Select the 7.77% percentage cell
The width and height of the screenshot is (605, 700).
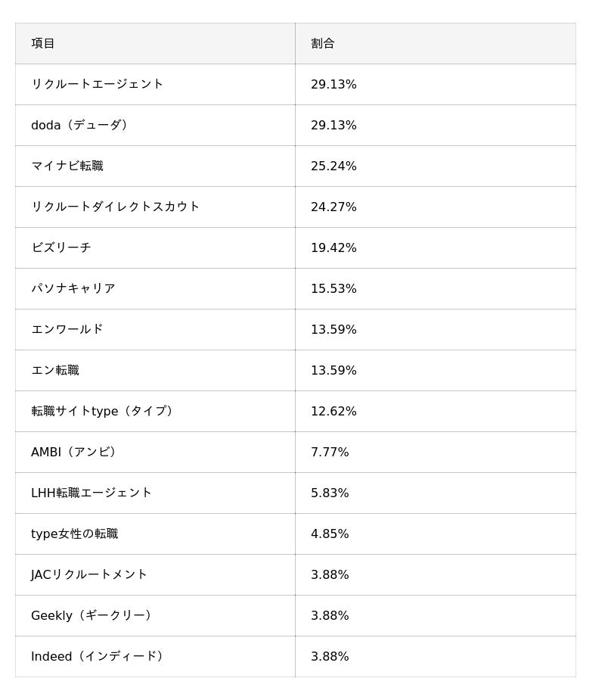(330, 452)
